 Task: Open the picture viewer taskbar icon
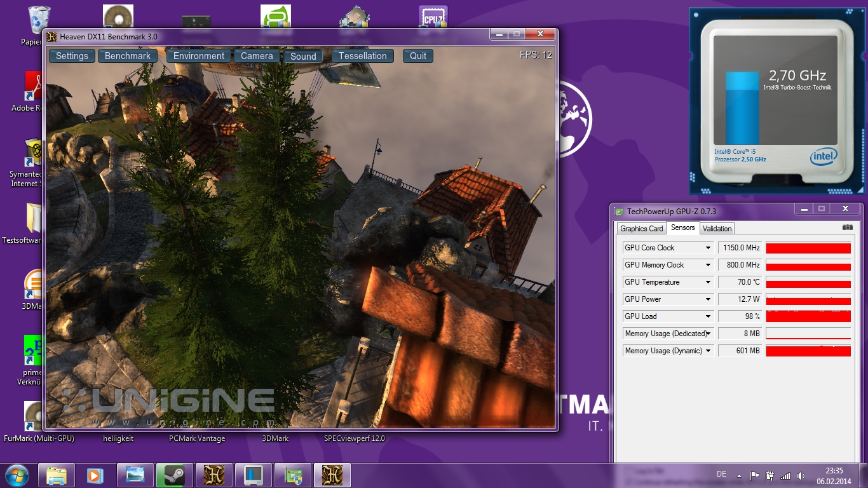tap(135, 475)
